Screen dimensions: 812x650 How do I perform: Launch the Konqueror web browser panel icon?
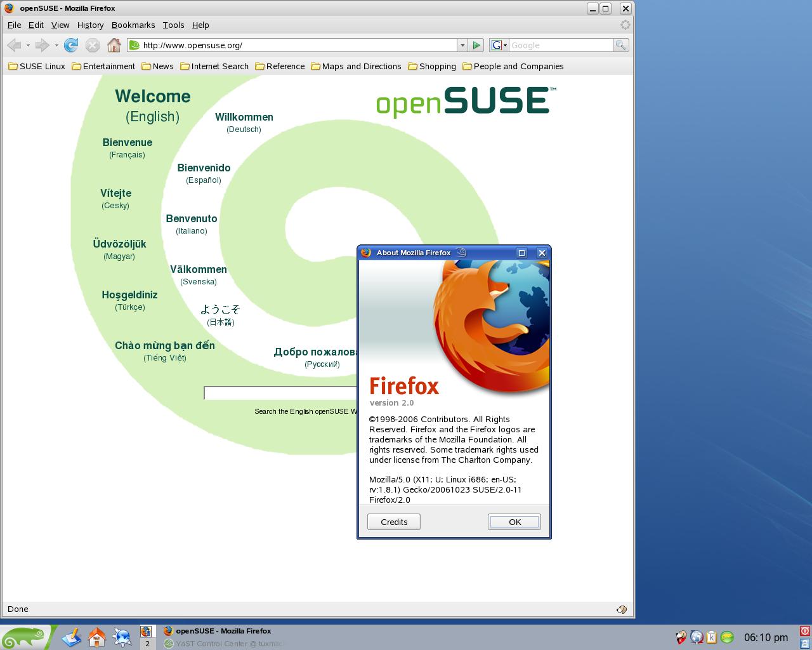pos(122,637)
